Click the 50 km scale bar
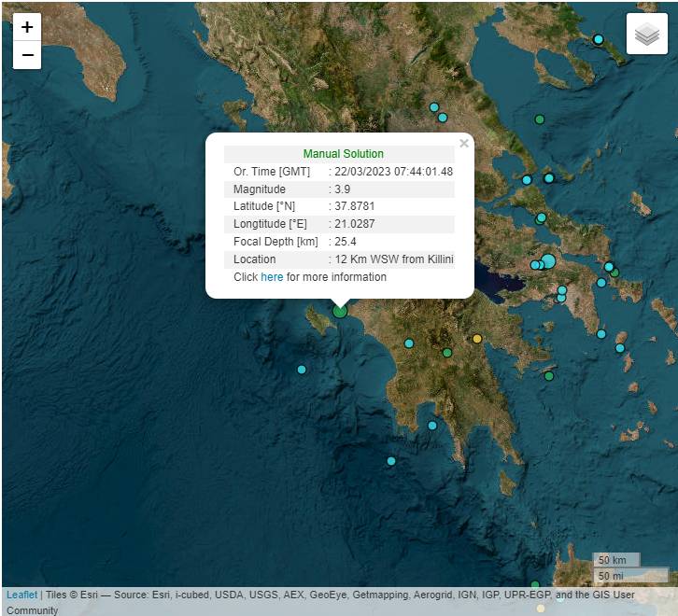The height and width of the screenshot is (616, 678). click(x=616, y=560)
